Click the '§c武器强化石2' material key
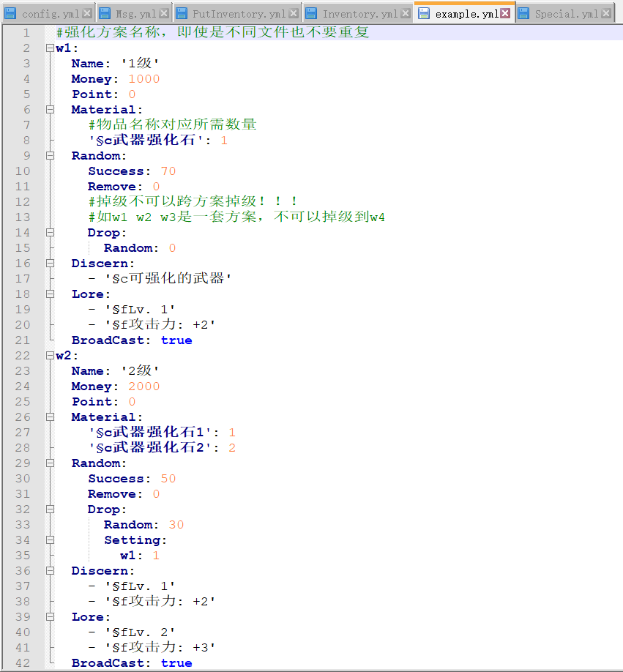This screenshot has height=672, width=623. (x=151, y=447)
